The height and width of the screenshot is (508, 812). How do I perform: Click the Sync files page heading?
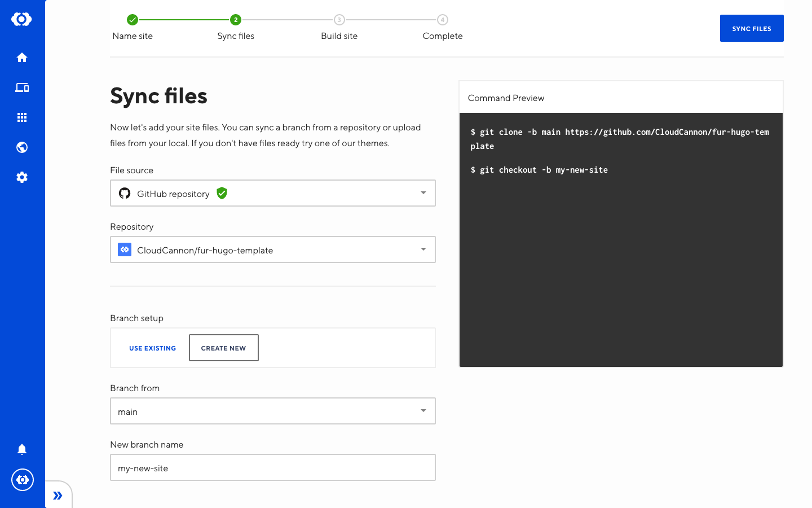[159, 96]
